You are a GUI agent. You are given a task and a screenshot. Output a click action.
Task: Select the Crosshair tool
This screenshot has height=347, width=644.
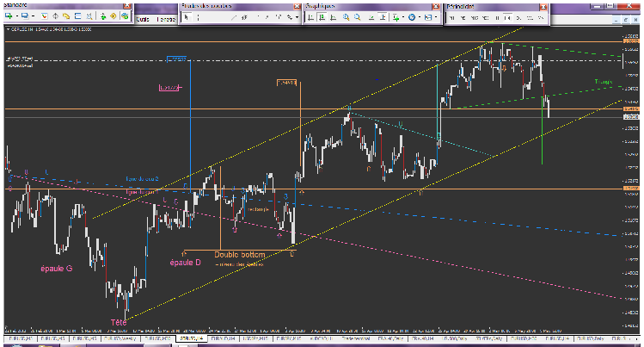198,17
